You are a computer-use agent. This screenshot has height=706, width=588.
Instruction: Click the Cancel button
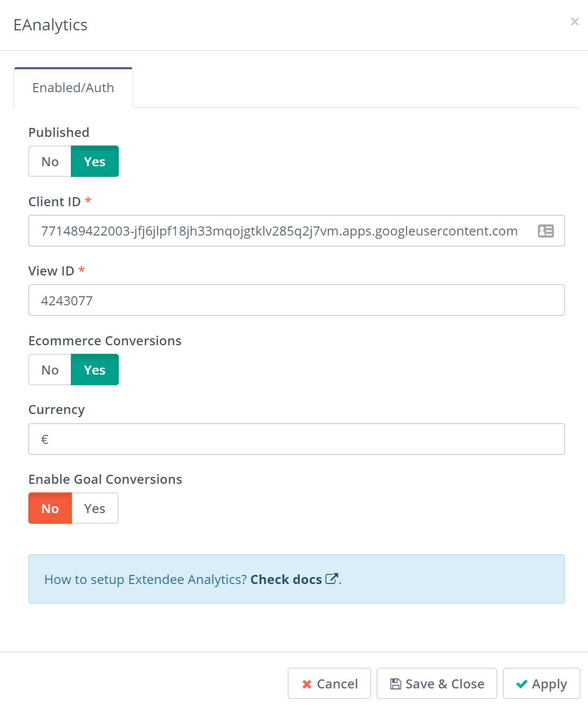pos(329,684)
